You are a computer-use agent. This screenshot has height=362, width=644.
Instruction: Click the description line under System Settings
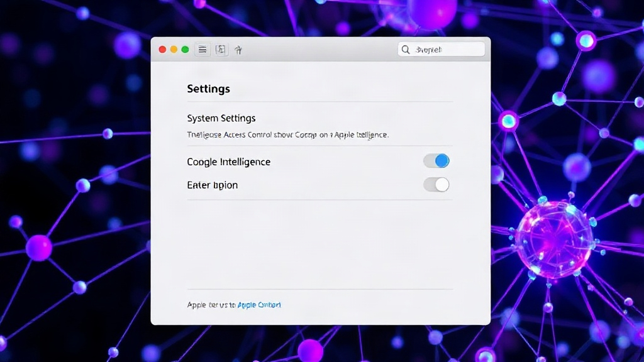(x=288, y=134)
